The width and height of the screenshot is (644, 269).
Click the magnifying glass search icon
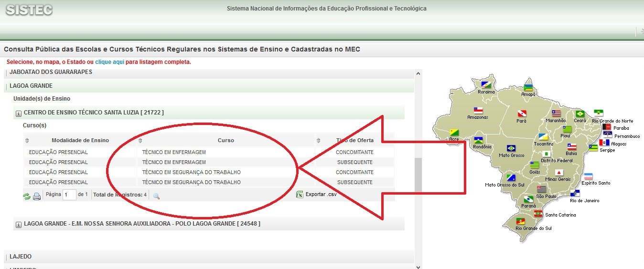click(156, 196)
